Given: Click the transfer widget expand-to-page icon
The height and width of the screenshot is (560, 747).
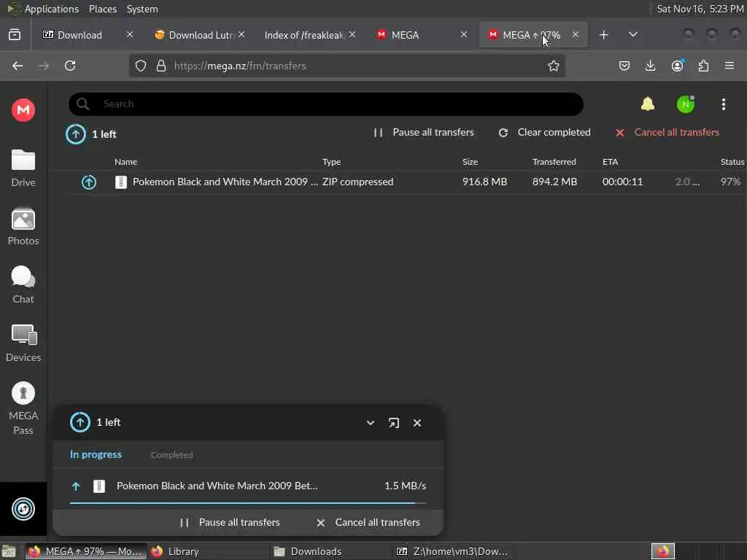Looking at the screenshot, I should [x=393, y=423].
